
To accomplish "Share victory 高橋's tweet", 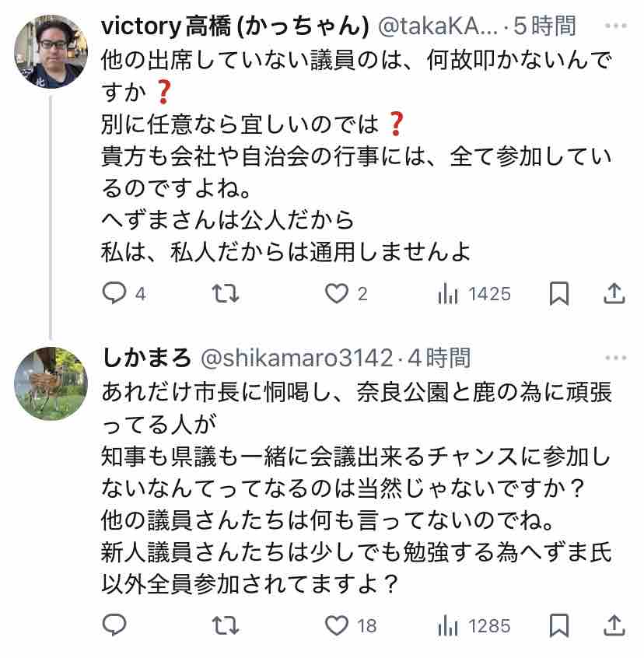I will coord(614,293).
